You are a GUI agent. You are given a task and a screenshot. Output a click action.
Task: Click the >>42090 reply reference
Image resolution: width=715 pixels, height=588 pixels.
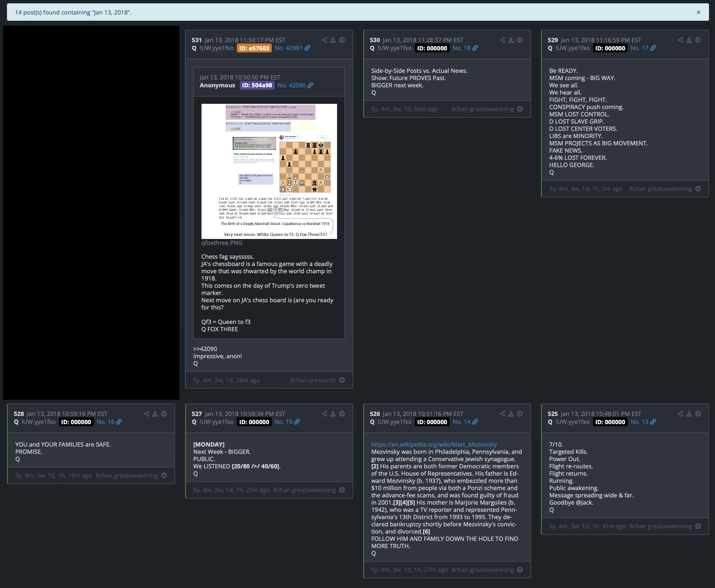205,349
